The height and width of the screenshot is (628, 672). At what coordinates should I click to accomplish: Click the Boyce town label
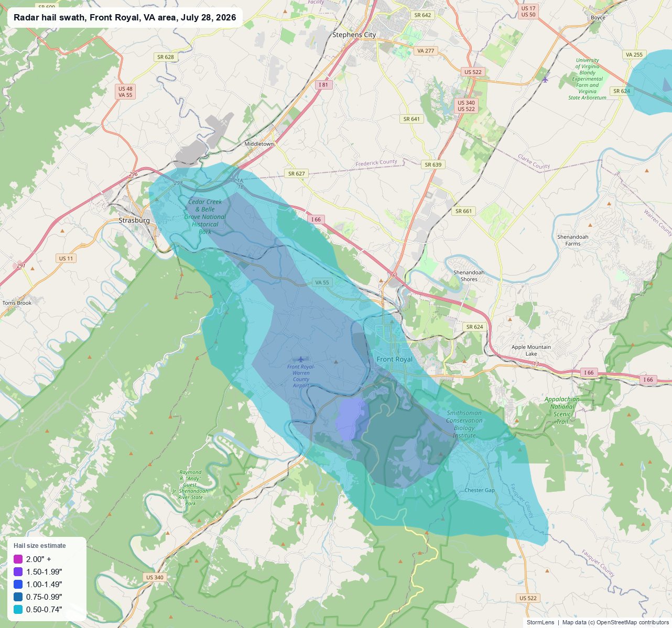pyautogui.click(x=598, y=17)
